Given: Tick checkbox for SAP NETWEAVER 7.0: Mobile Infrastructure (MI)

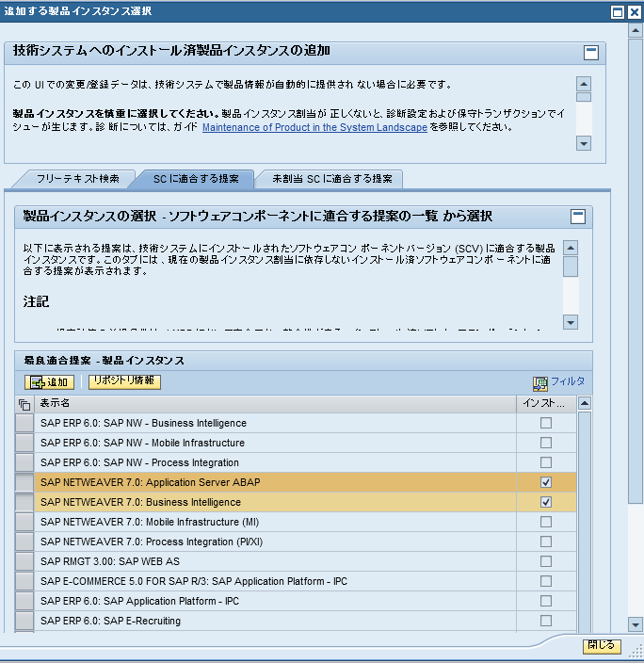Looking at the screenshot, I should (x=546, y=522).
